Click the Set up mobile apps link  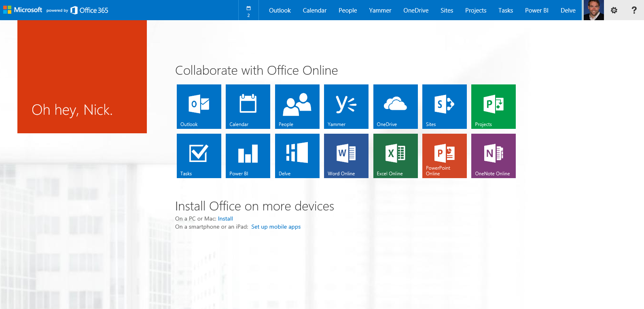[x=276, y=227]
